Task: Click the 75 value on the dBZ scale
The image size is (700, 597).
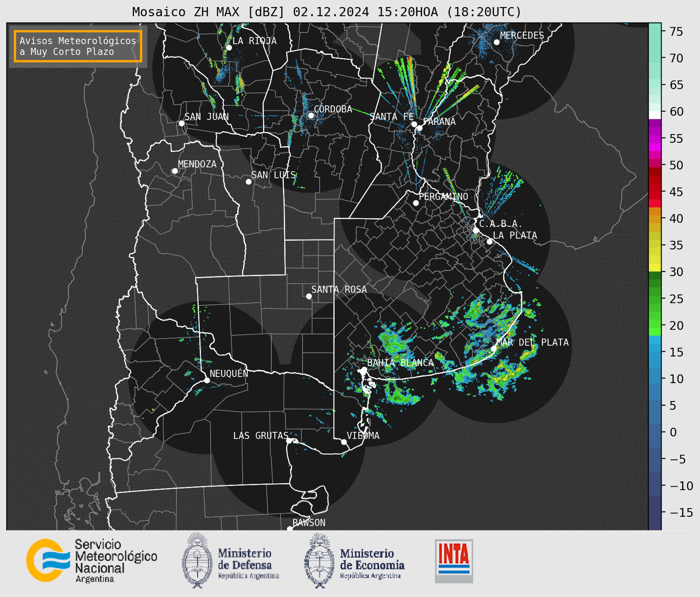Action: 676,32
